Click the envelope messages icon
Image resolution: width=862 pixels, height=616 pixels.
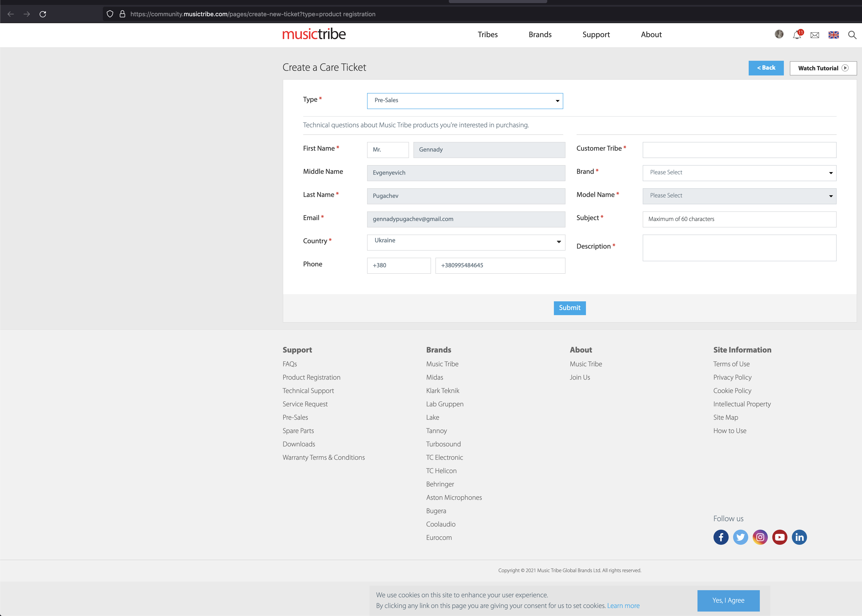815,35
